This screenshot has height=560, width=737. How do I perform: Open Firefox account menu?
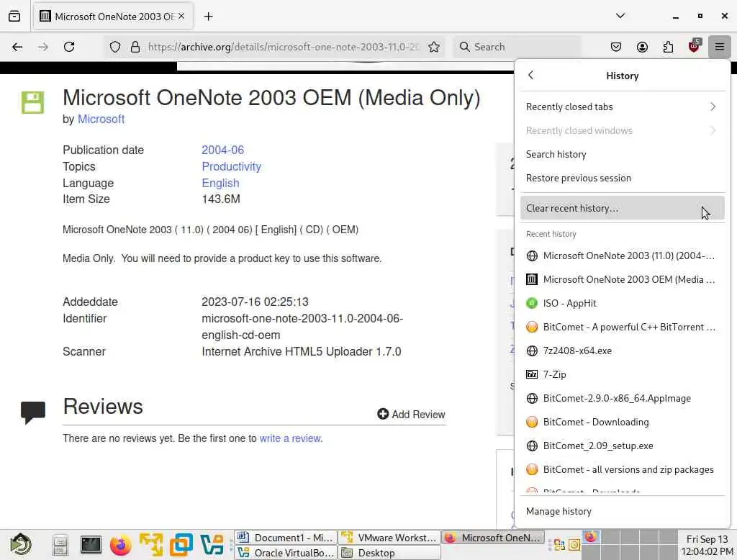(x=642, y=47)
